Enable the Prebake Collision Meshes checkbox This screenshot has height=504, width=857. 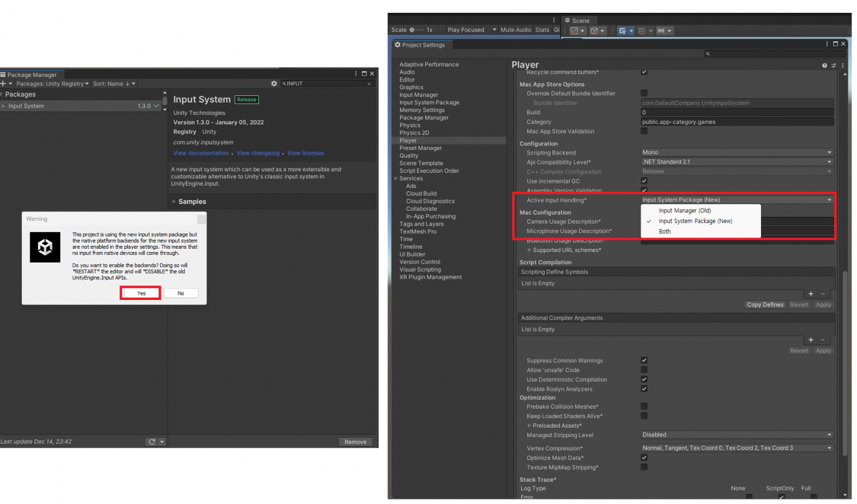point(644,406)
